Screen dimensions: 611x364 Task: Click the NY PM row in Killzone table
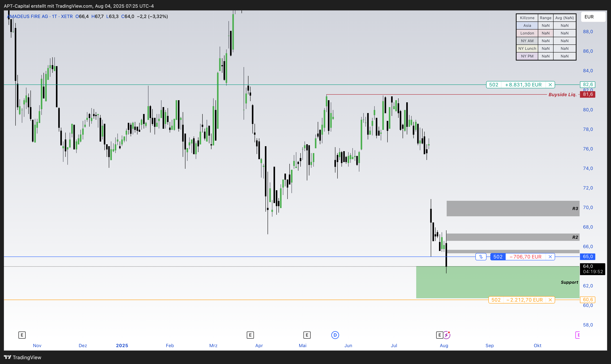pyautogui.click(x=546, y=56)
